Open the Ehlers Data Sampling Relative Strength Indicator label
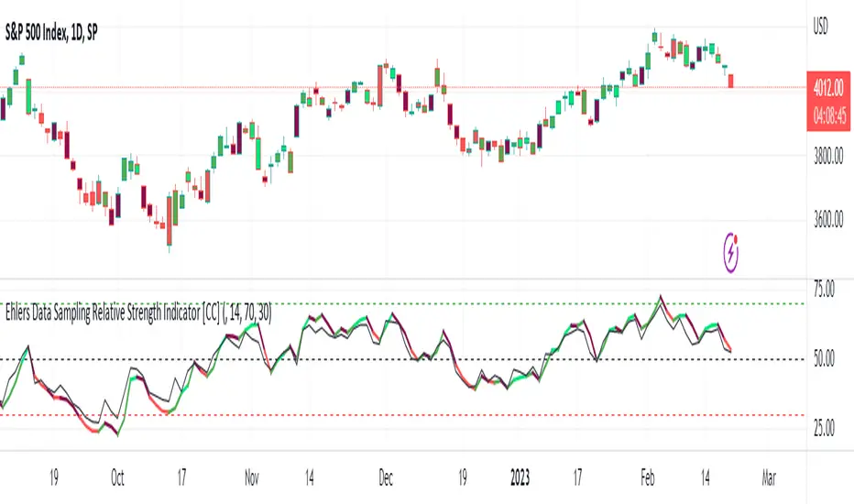Screen dimensions: 854x504 coord(137,313)
